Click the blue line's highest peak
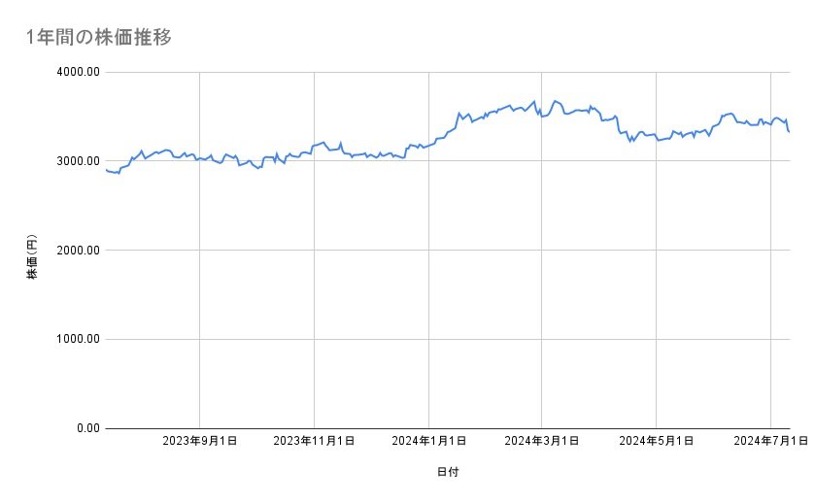 [555, 100]
